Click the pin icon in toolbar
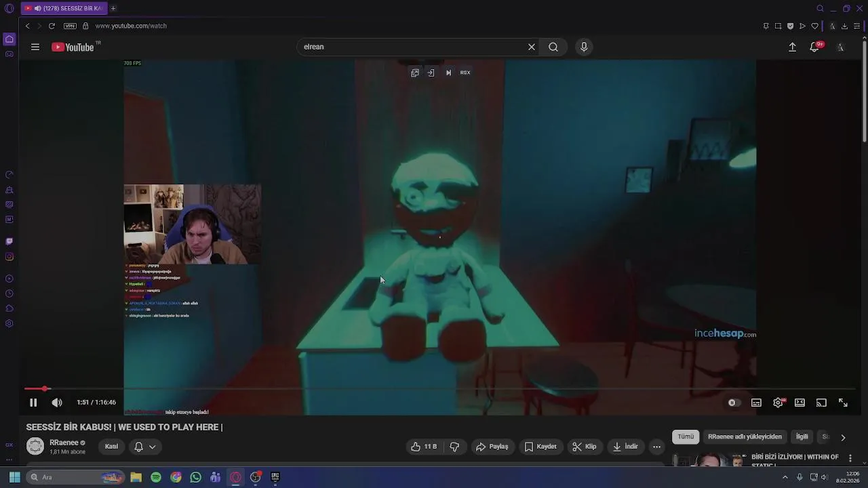This screenshot has height=488, width=868. [x=766, y=26]
